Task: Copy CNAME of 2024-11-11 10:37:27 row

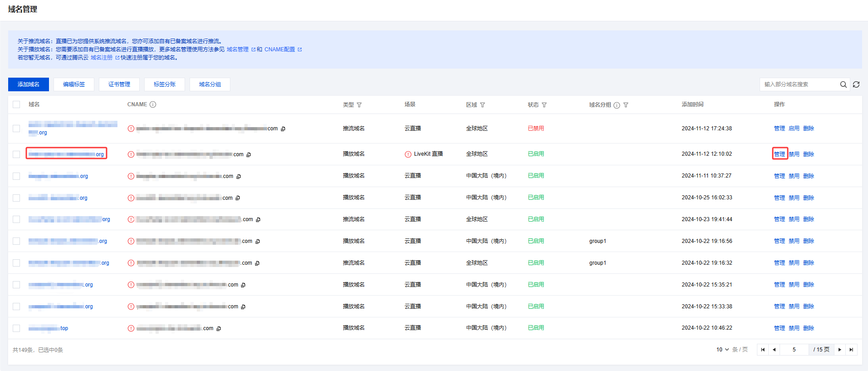Action: (239, 177)
